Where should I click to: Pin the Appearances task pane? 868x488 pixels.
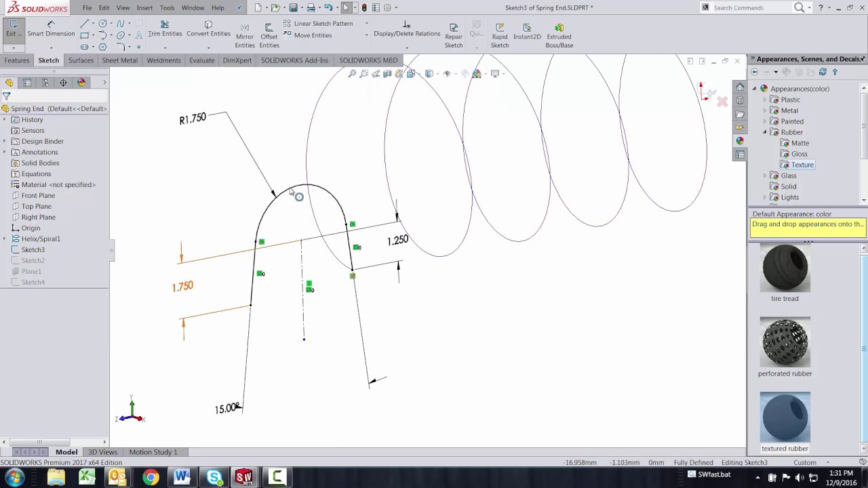pyautogui.click(x=863, y=59)
